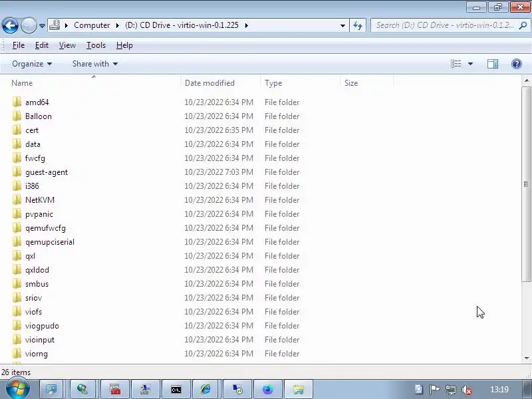
Task: Select the viofs folder icon
Action: point(17,311)
